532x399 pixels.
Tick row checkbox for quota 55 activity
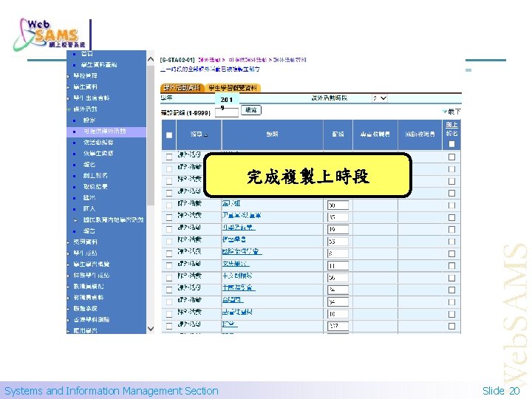click(169, 242)
